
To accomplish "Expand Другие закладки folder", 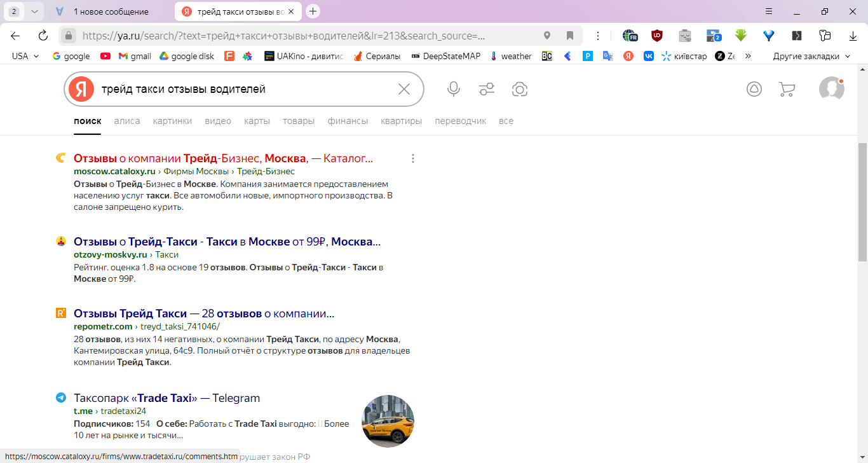I will (x=812, y=56).
